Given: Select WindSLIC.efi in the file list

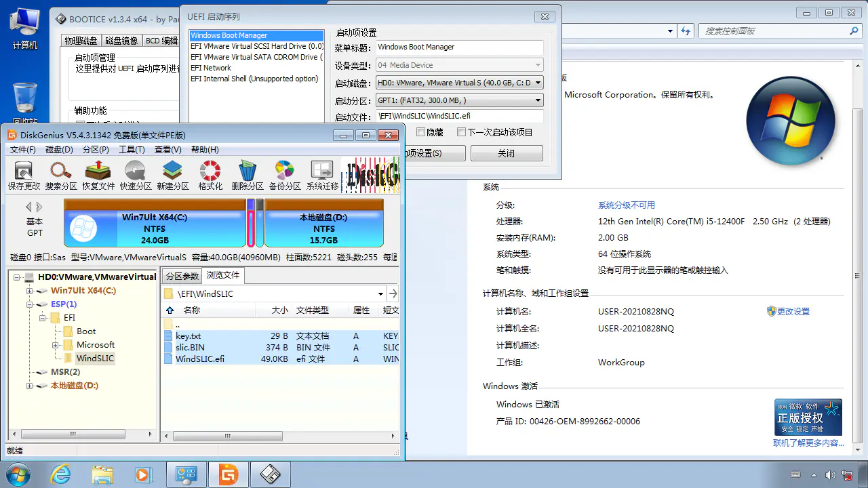Looking at the screenshot, I should click(200, 359).
